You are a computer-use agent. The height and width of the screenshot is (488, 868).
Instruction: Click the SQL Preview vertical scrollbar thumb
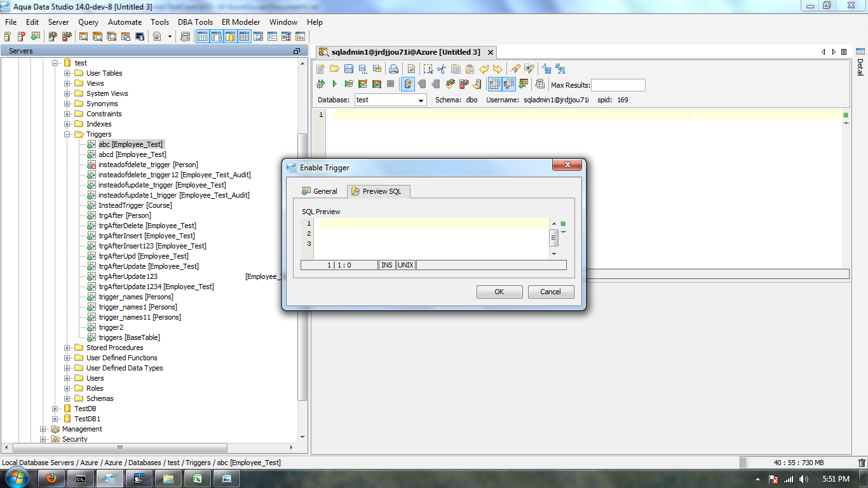click(553, 238)
